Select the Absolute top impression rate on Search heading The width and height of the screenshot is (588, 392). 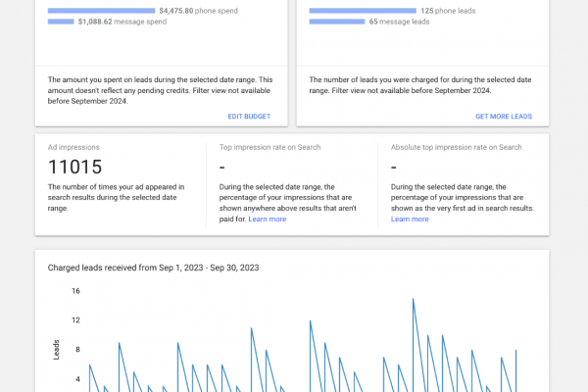(x=454, y=147)
